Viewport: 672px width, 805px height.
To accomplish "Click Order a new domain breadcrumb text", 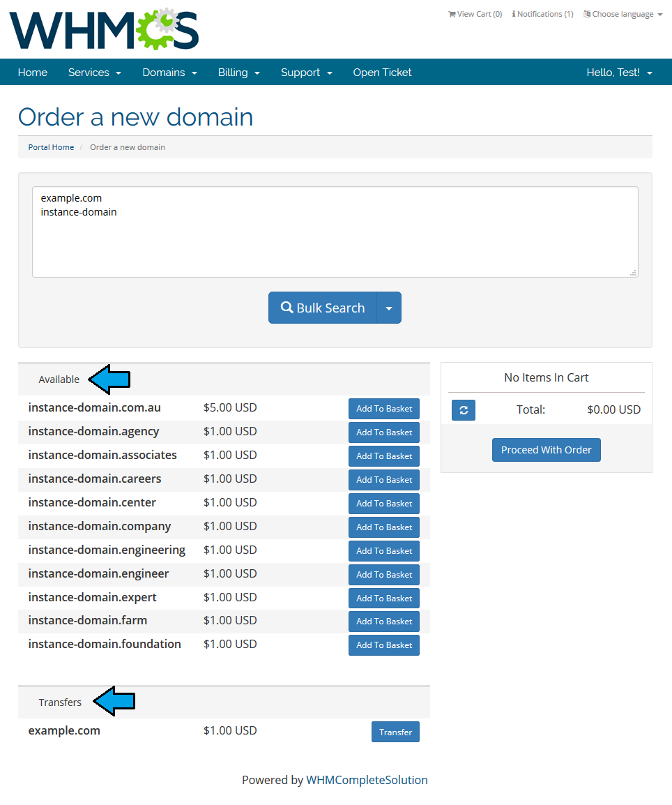I will (x=127, y=147).
